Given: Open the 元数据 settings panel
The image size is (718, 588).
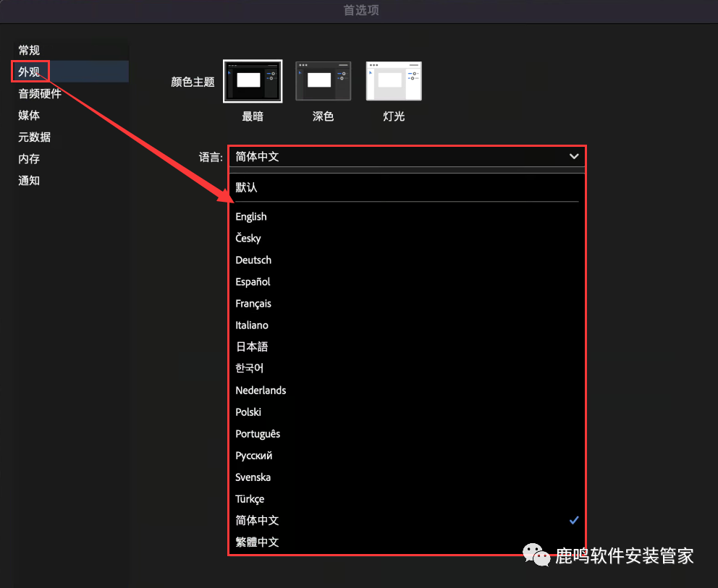Looking at the screenshot, I should pos(34,137).
